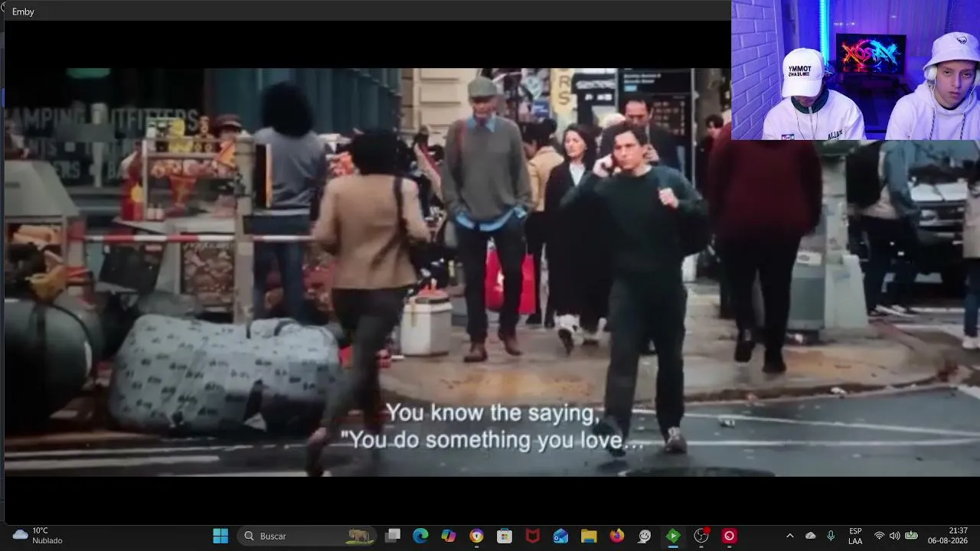This screenshot has height=551, width=980.
Task: Open File Explorer folder icon
Action: pyautogui.click(x=589, y=536)
